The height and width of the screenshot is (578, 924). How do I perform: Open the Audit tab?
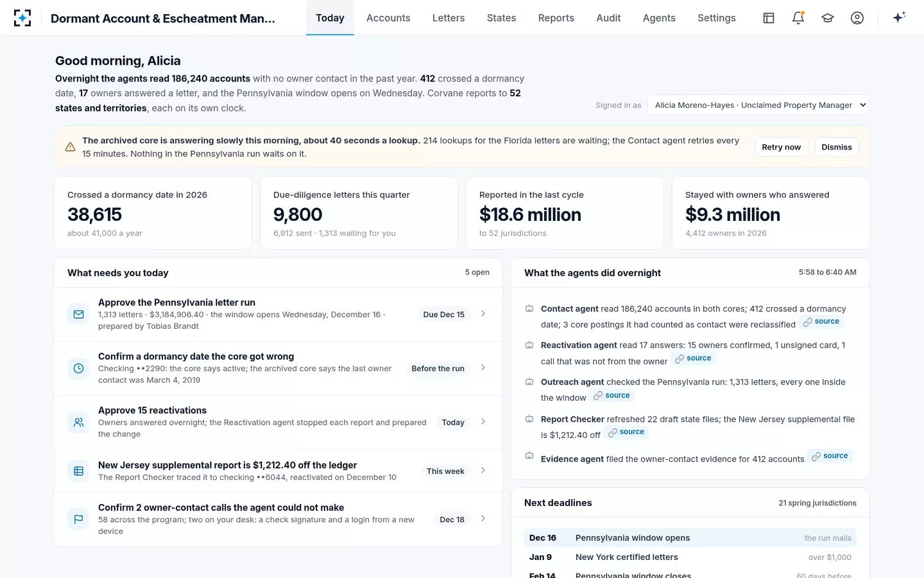pyautogui.click(x=608, y=18)
